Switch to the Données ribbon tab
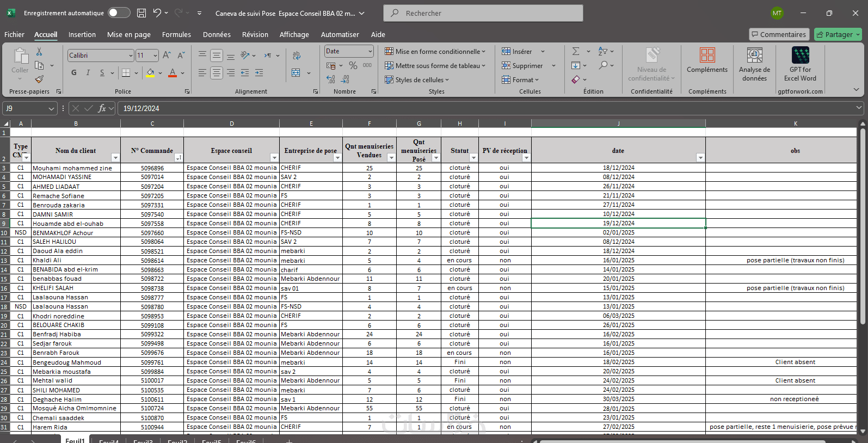 (x=217, y=34)
